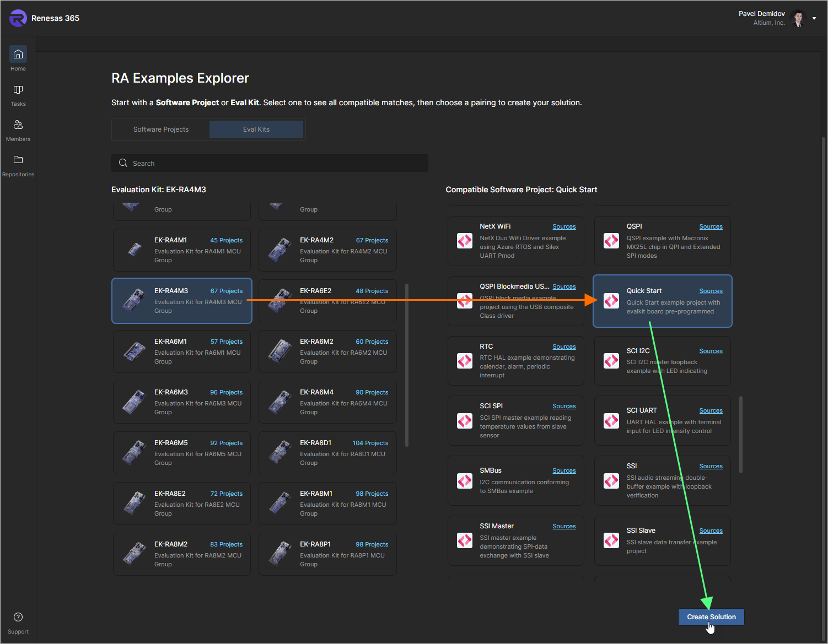
Task: Open Sources link for Quick Start
Action: pos(711,291)
